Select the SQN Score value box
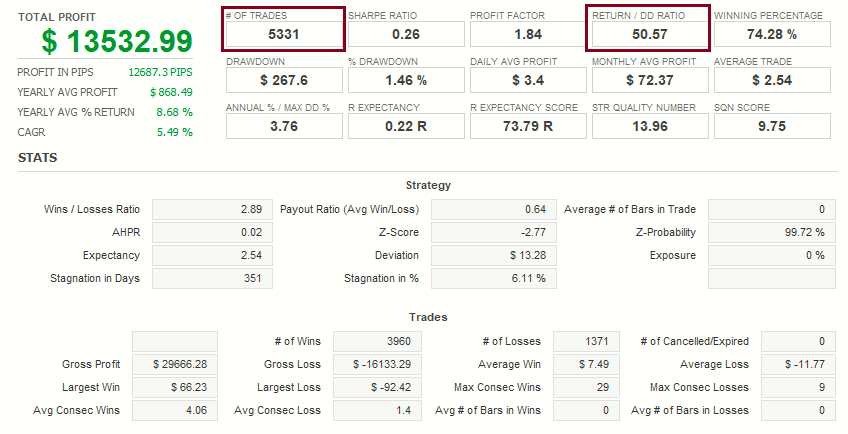This screenshot has height=434, width=848. 772,126
